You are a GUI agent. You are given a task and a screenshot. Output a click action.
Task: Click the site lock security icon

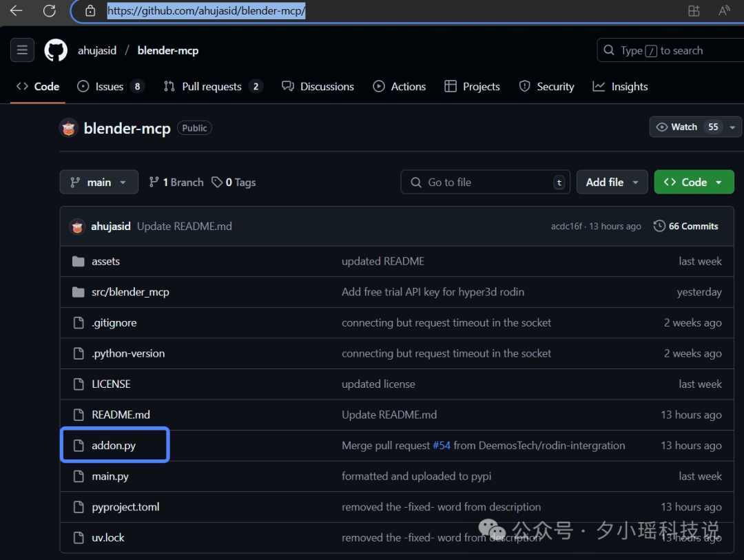point(90,11)
